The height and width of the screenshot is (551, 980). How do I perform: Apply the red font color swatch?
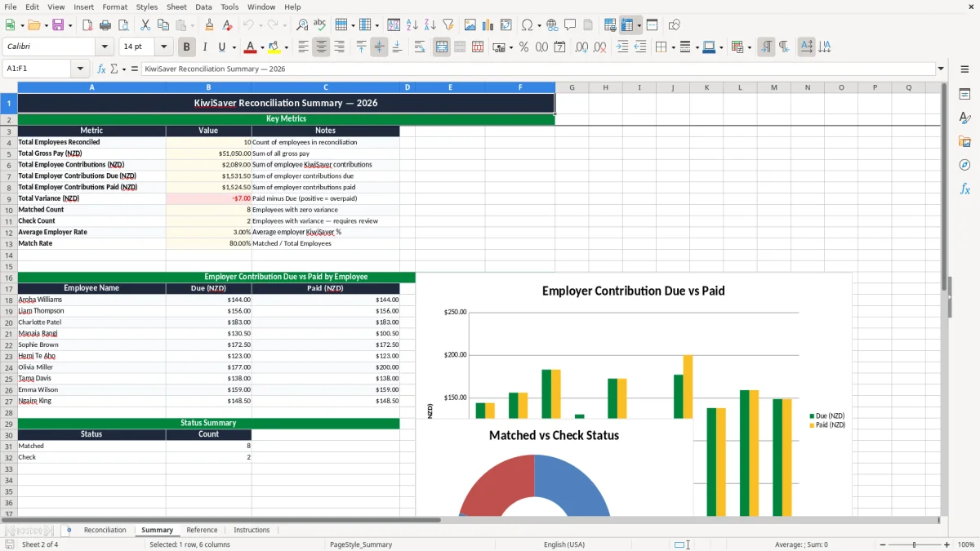coord(251,47)
